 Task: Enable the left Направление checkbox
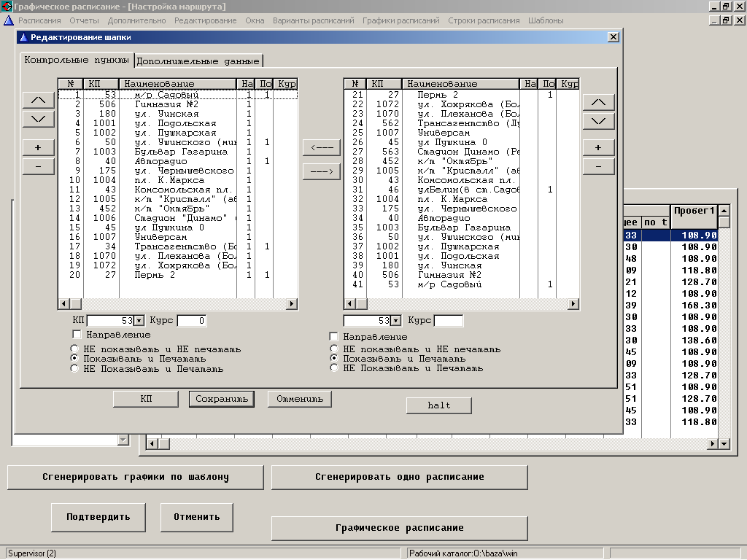point(77,334)
